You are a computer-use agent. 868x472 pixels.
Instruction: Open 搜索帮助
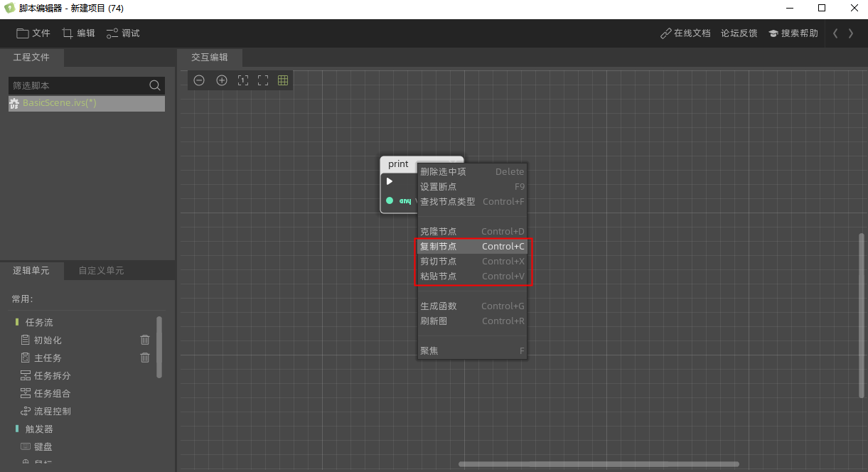(x=793, y=33)
